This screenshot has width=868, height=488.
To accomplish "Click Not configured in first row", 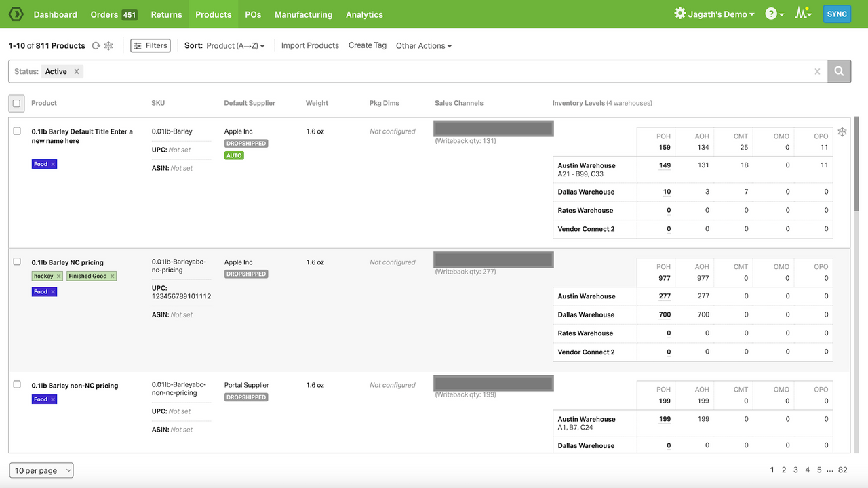I will [393, 131].
